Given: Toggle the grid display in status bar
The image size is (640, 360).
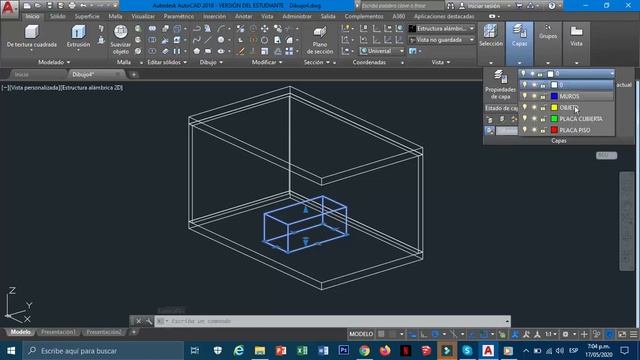Looking at the screenshot, I should coord(381,334).
